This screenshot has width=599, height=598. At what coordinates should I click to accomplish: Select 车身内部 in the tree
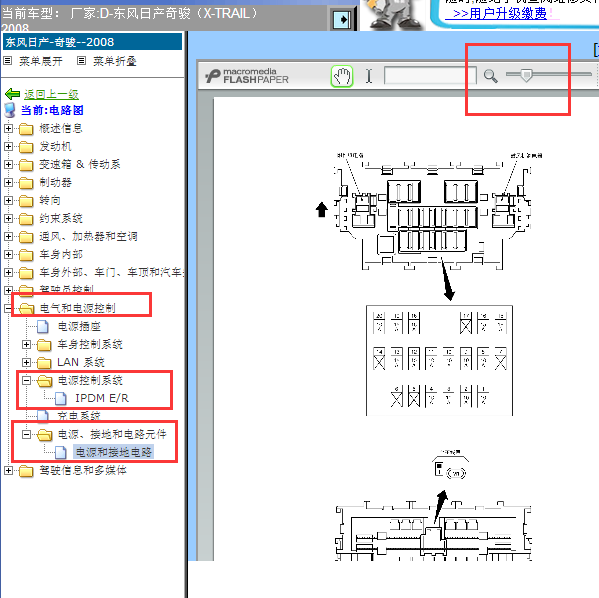click(61, 254)
